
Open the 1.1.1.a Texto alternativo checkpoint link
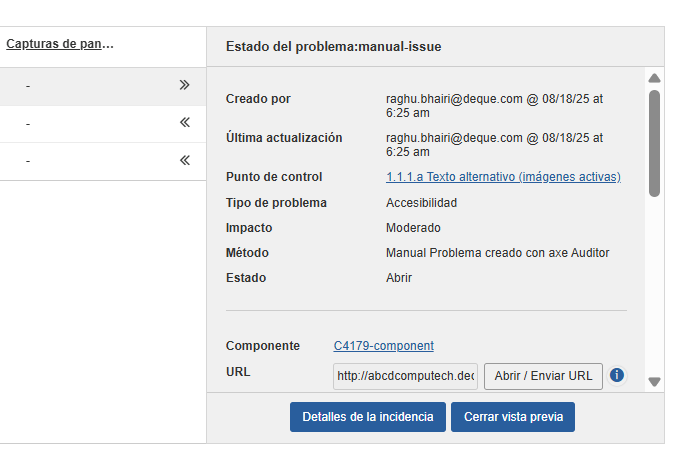tap(503, 177)
